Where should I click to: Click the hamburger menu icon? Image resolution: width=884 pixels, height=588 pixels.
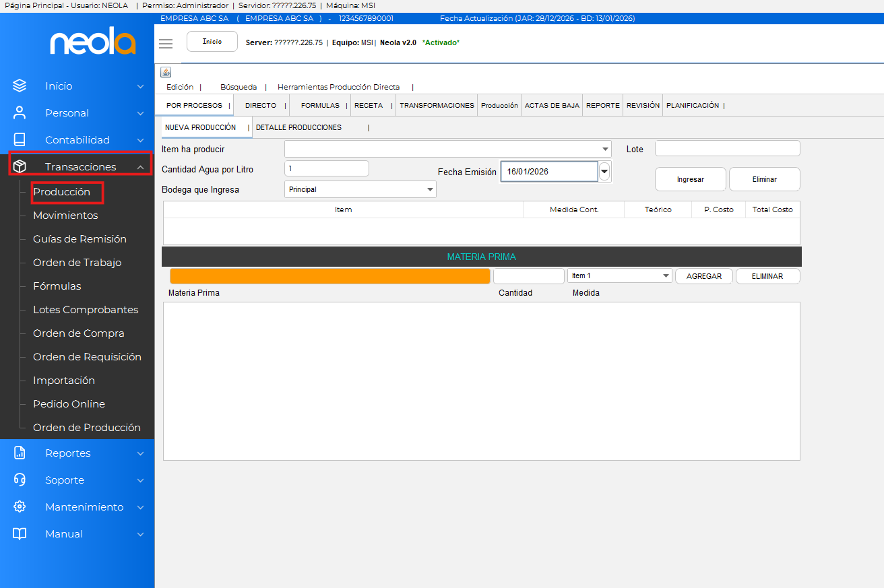point(166,44)
